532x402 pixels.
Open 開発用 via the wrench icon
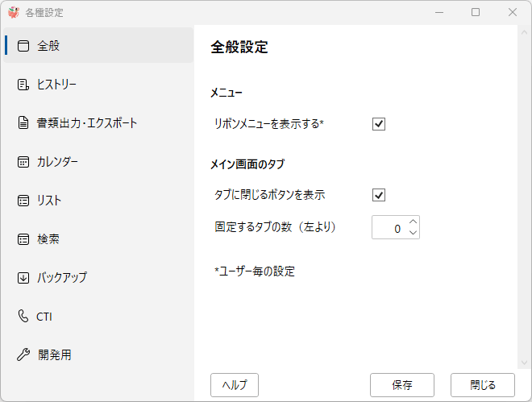pos(23,355)
